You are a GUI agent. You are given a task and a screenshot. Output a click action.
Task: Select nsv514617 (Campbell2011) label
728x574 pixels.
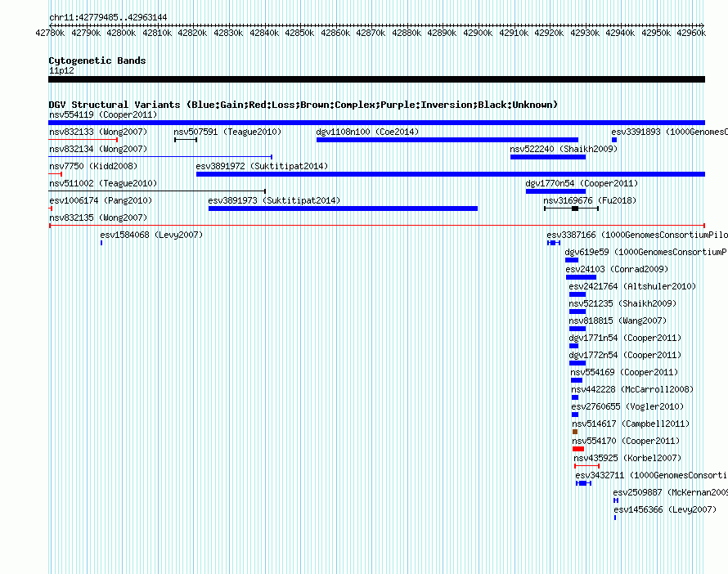click(x=631, y=424)
